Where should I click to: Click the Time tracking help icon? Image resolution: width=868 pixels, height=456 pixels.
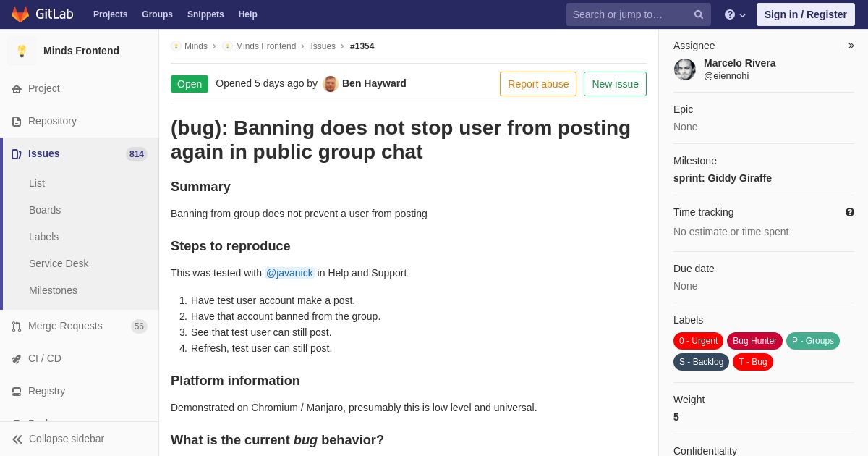click(850, 212)
